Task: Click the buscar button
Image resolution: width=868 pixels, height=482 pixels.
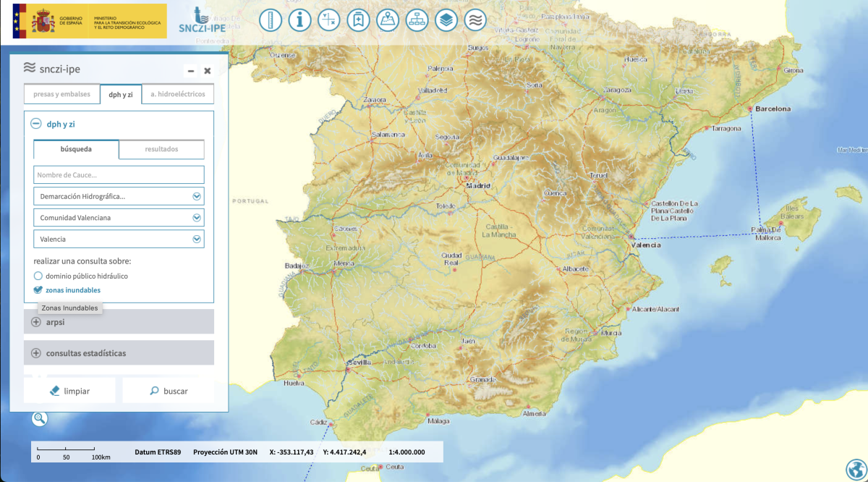Action: (x=169, y=391)
